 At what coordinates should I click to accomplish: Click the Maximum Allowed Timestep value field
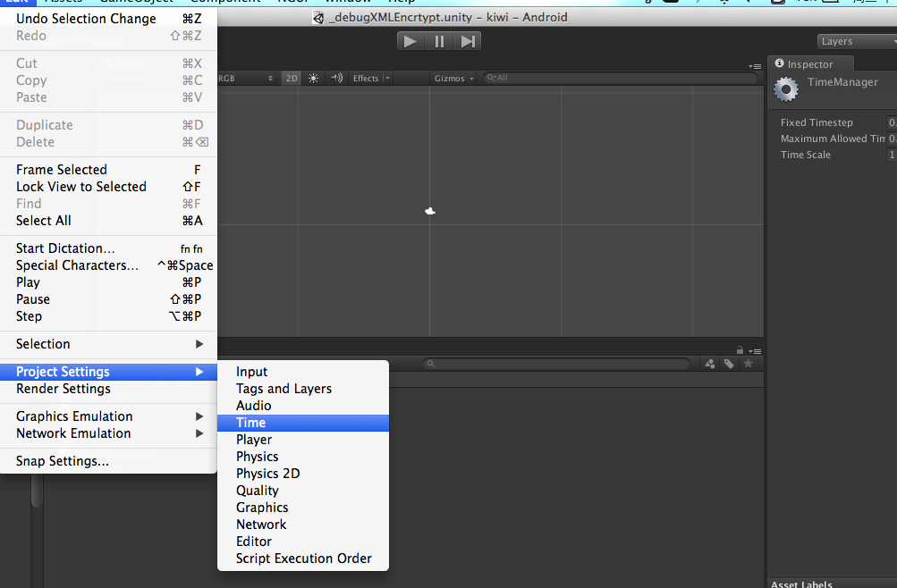(x=892, y=139)
